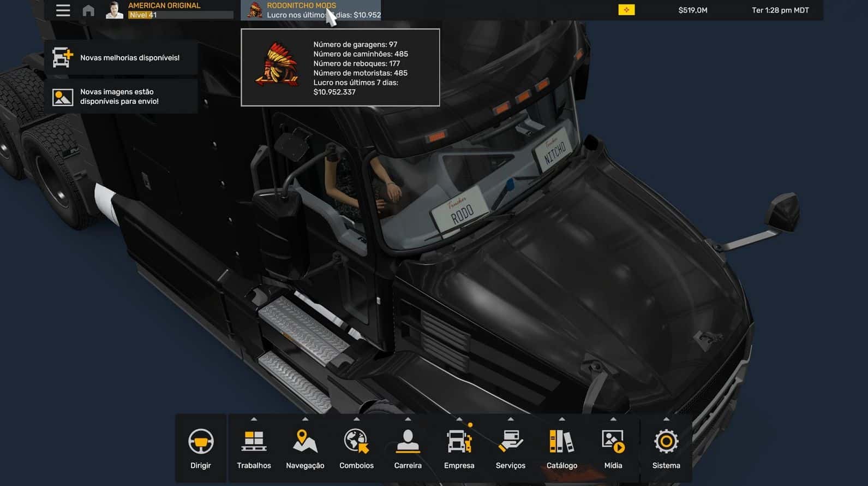
Task: Open the Catálogo books icon
Action: (561, 442)
